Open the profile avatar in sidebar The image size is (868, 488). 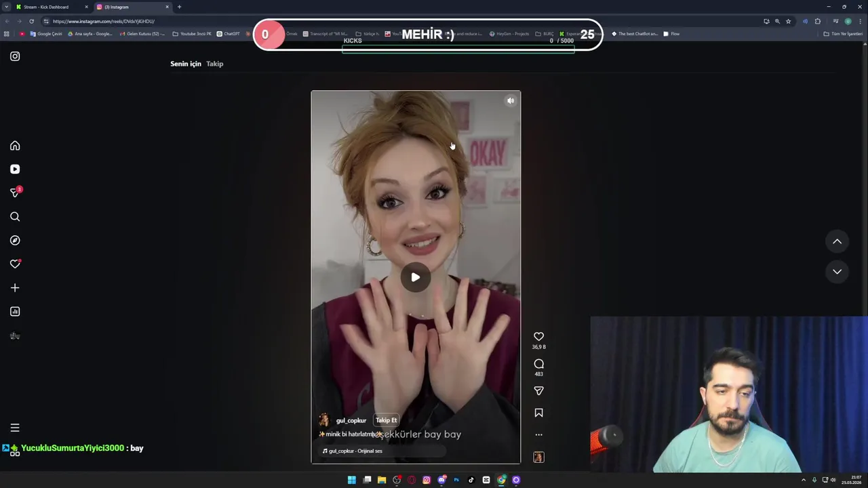(x=15, y=335)
